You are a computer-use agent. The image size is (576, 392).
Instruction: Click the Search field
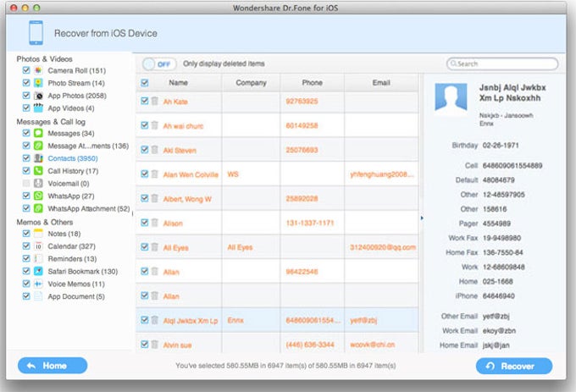pos(502,63)
